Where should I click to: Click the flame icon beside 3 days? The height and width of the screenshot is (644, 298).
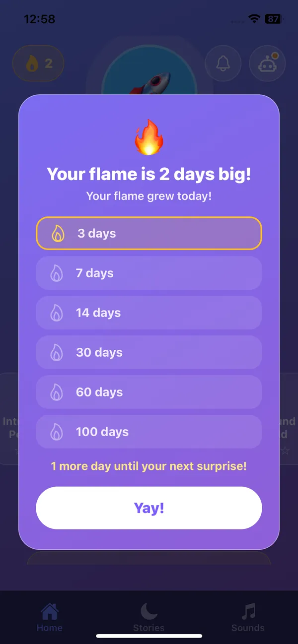point(58,233)
